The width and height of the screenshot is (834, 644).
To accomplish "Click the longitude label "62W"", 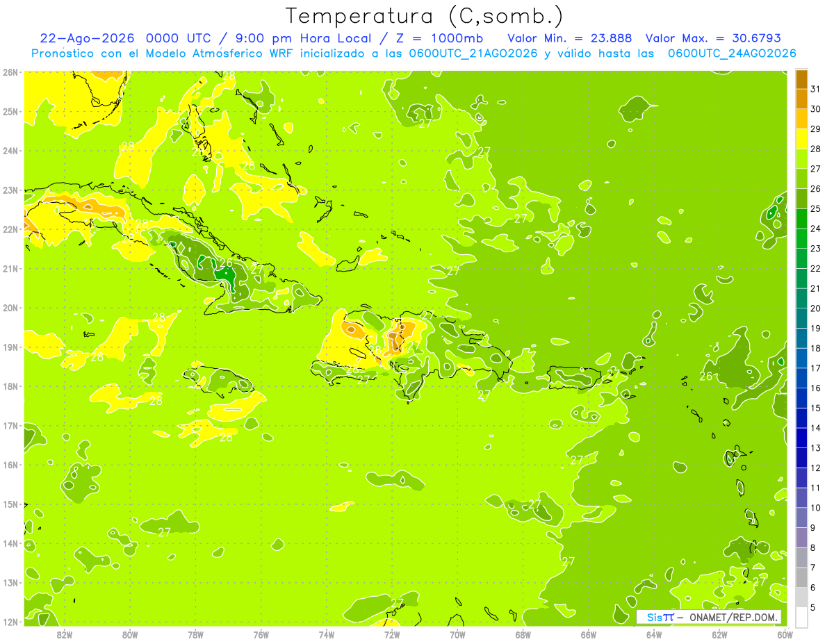I will coord(719,634).
